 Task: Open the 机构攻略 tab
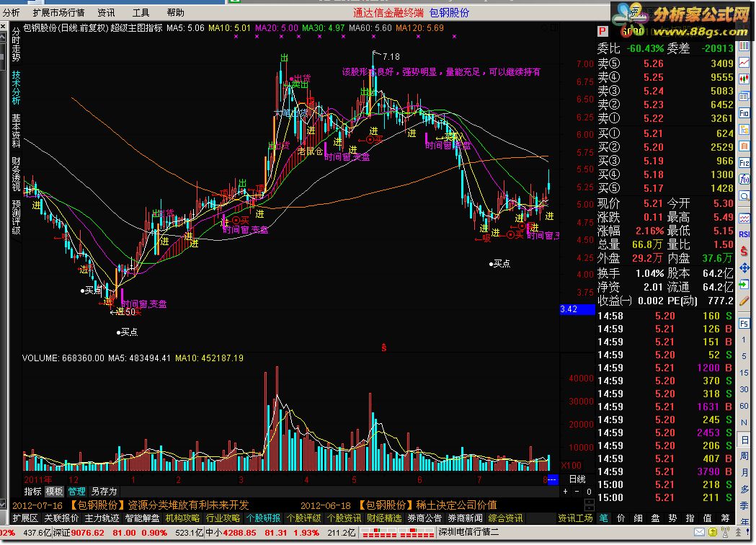182,518
